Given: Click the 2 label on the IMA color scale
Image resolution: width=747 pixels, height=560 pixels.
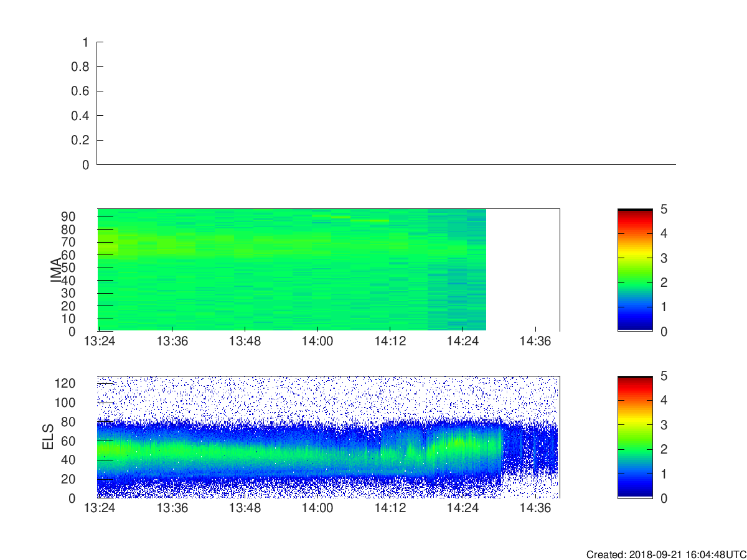Looking at the screenshot, I should [664, 282].
